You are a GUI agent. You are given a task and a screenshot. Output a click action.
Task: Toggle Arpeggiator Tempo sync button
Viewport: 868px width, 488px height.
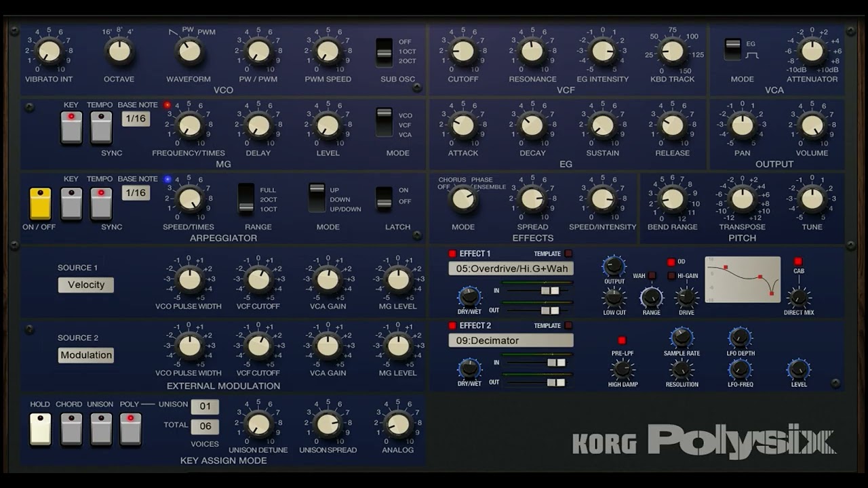click(101, 203)
